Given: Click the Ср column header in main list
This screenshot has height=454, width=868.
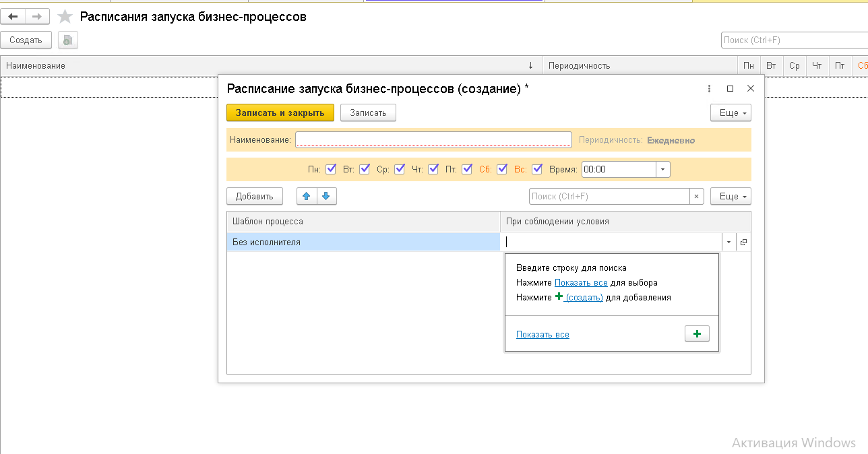Looking at the screenshot, I should tap(795, 66).
